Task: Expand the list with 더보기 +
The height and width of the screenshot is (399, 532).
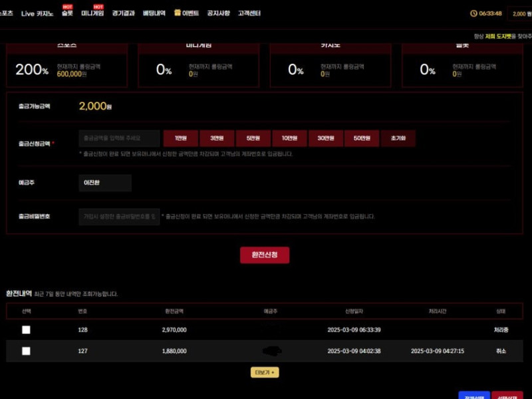Action: point(265,372)
